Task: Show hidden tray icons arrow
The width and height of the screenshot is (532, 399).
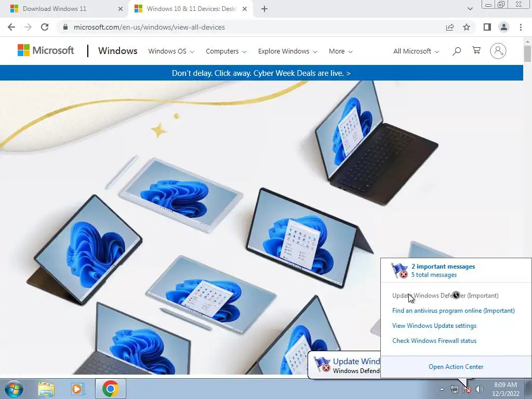Action: 442,389
